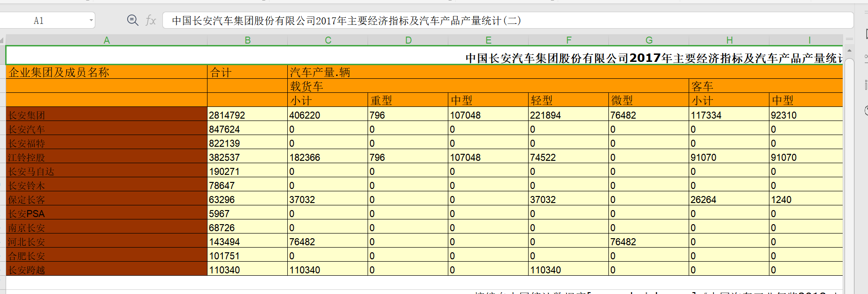Select the 长安PSA row label

coord(107,213)
